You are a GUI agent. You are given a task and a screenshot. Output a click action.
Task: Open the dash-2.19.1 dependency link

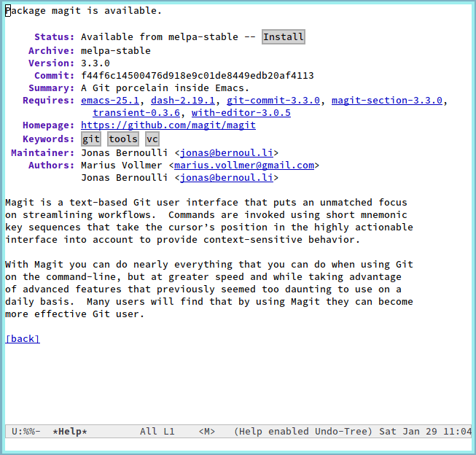(x=183, y=100)
